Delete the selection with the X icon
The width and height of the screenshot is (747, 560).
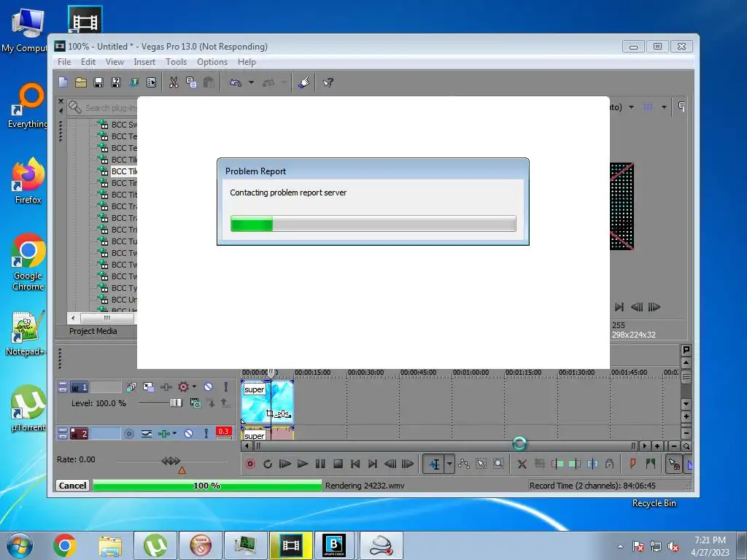click(522, 464)
